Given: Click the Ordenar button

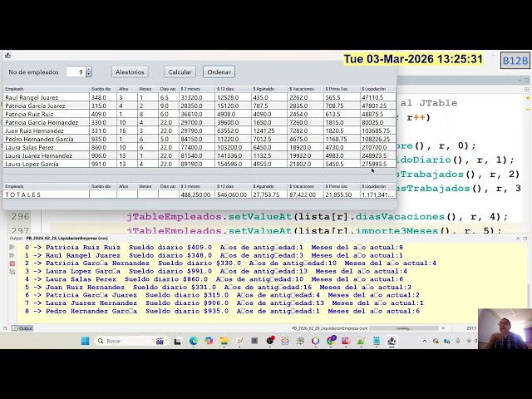Looking at the screenshot, I should (x=219, y=72).
